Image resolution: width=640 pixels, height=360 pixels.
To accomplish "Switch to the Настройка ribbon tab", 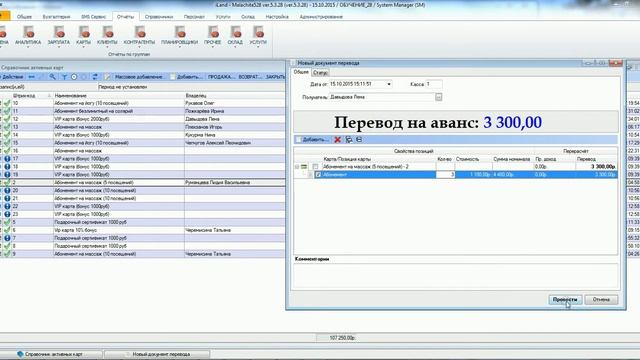I will point(277,17).
